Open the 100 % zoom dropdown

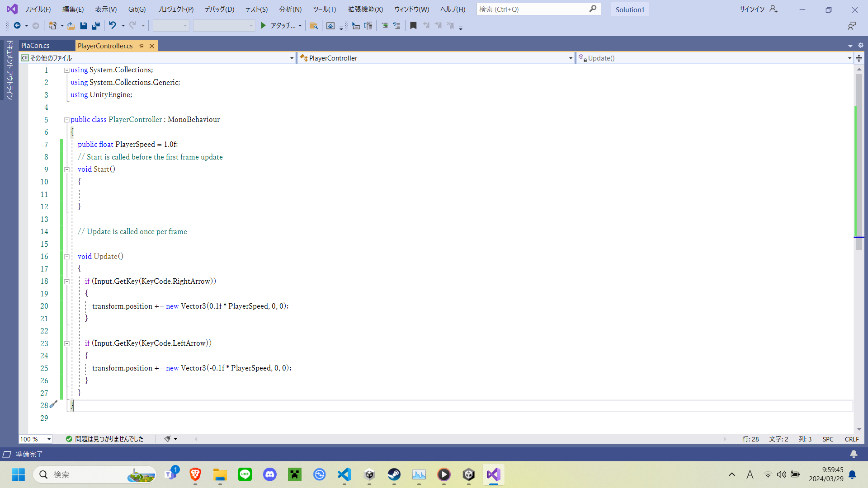(49, 439)
